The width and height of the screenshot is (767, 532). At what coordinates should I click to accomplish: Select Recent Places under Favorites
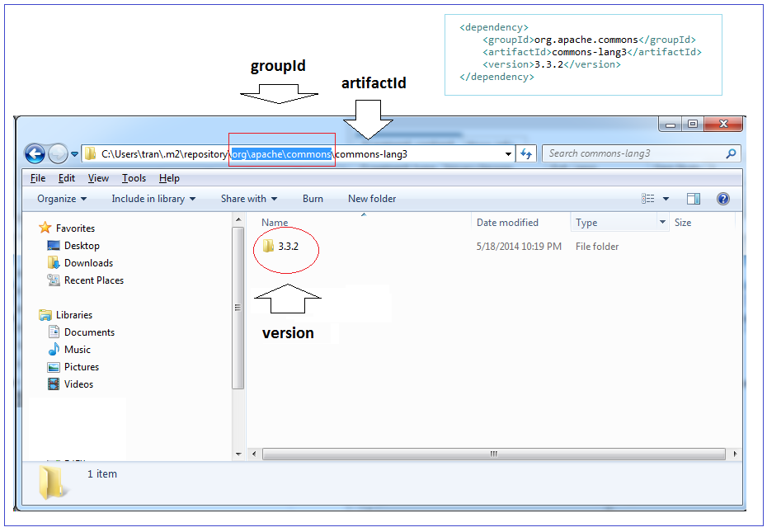[94, 280]
